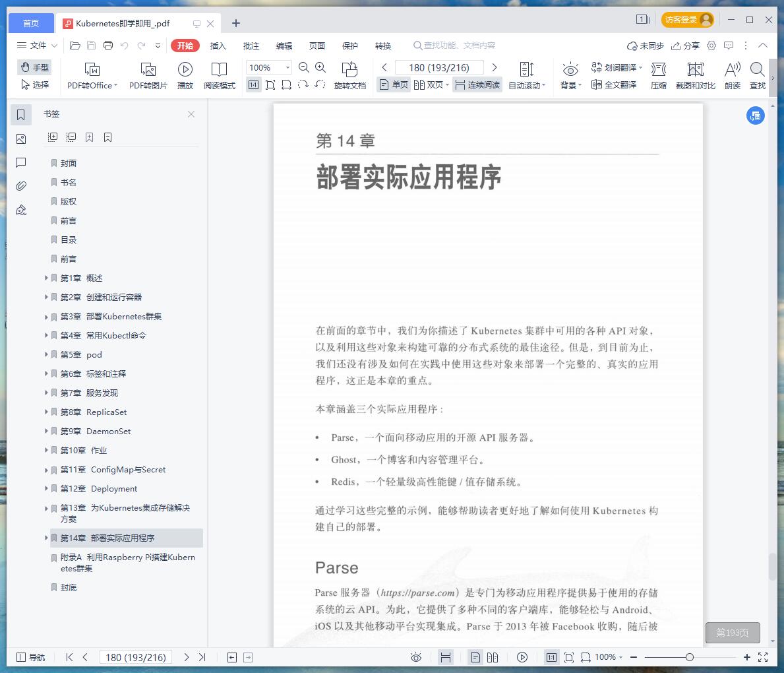The height and width of the screenshot is (673, 784).
Task: Switch to the 保护 tab
Action: click(350, 46)
